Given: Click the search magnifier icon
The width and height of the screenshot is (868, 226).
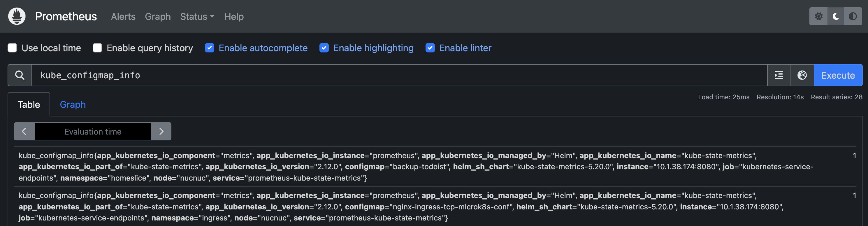Looking at the screenshot, I should tap(20, 75).
